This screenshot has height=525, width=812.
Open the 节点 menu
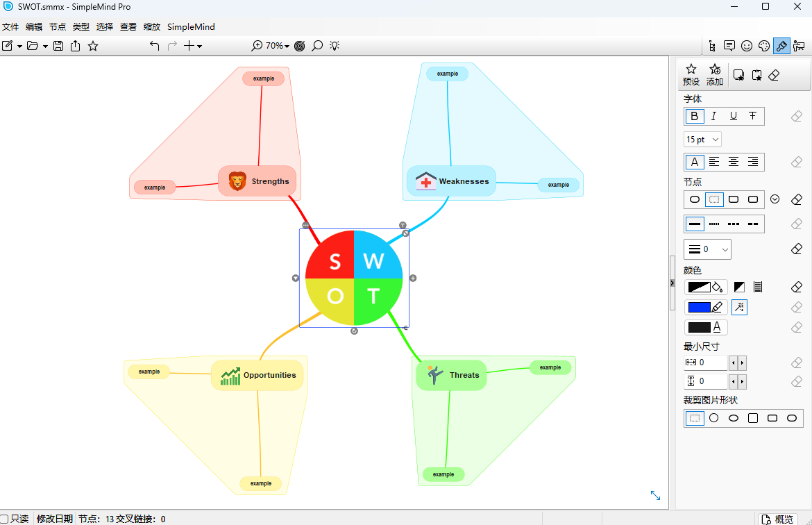pos(58,27)
